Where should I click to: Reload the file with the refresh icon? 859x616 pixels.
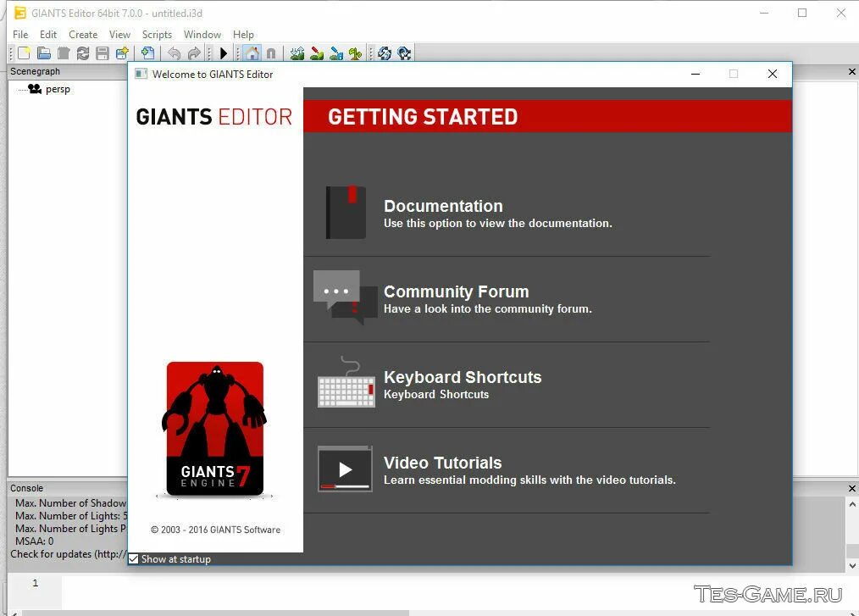(83, 53)
